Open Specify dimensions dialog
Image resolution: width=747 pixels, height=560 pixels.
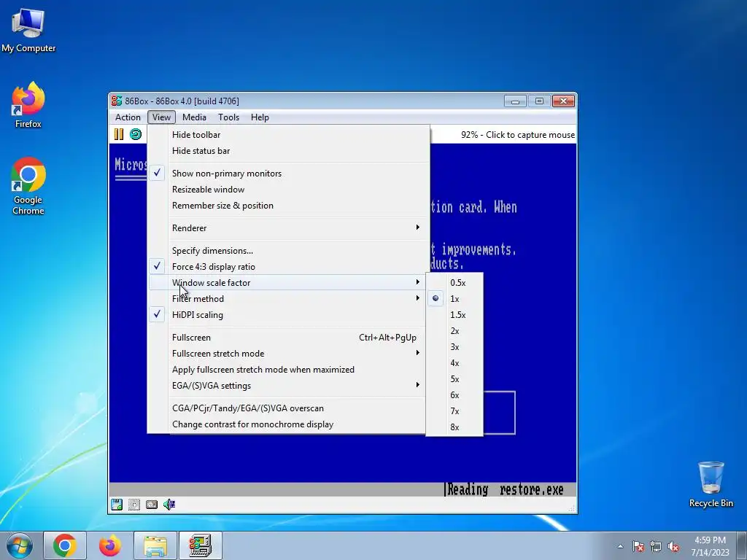click(289, 251)
